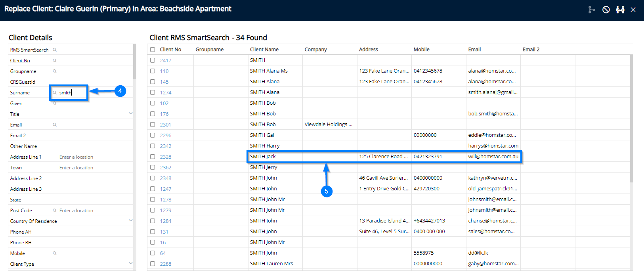
Task: Toggle the select-all checkbox in header
Action: [x=153, y=50]
